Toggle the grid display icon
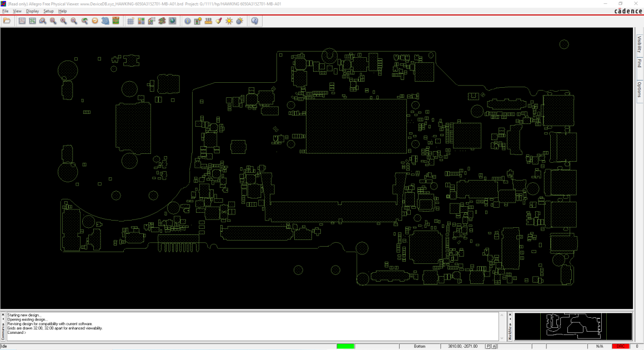This screenshot has height=350, width=644. point(130,21)
